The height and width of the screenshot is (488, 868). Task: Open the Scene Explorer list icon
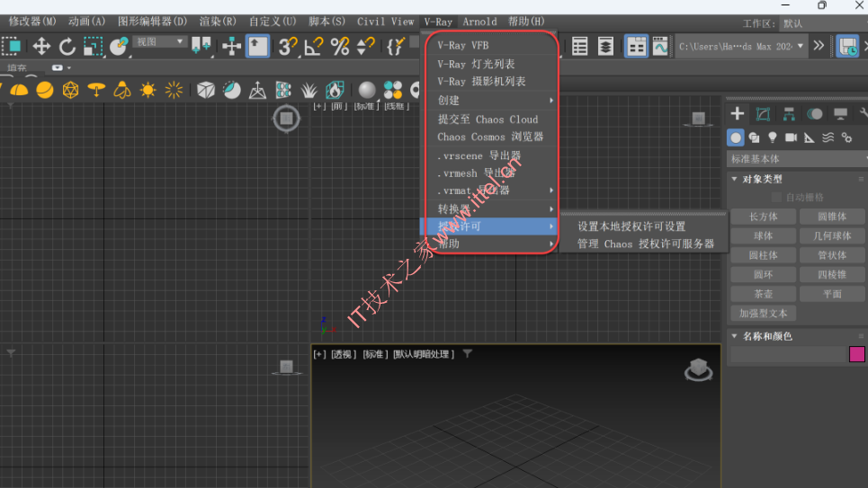coord(579,47)
